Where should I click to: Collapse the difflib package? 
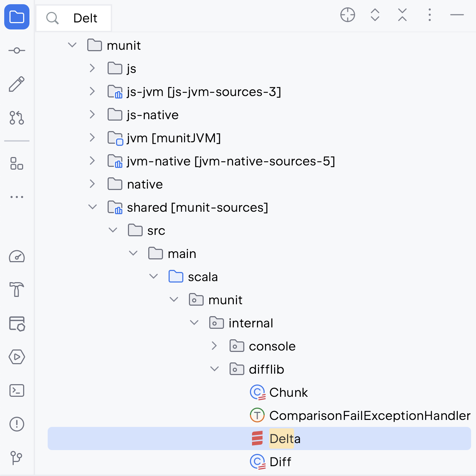coord(214,369)
